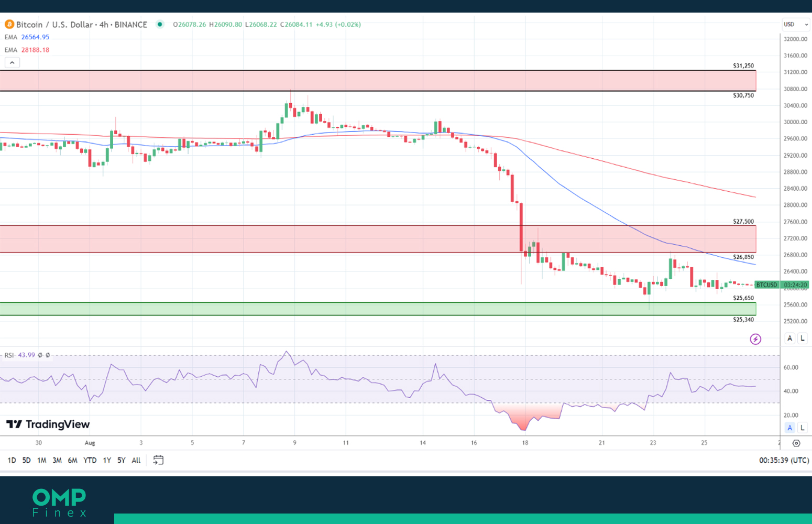
Task: Open the Go to date calendar icon
Action: click(158, 460)
